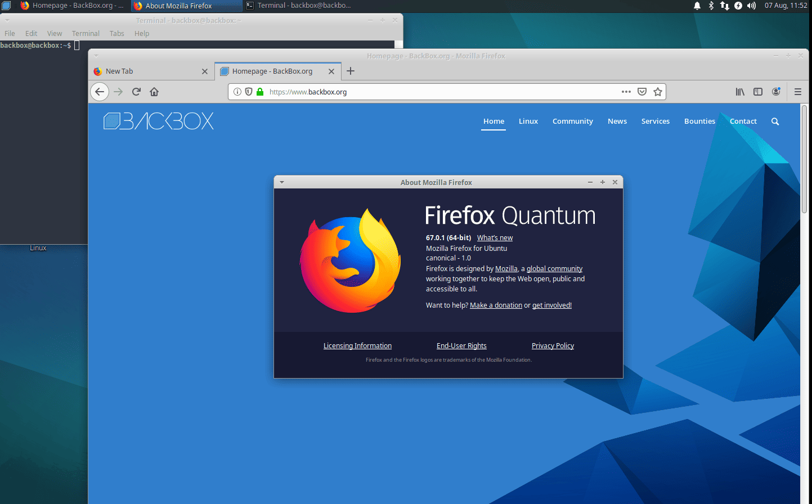Open tracking protection shield icon
Viewport: 812px width, 504px height.
[249, 92]
